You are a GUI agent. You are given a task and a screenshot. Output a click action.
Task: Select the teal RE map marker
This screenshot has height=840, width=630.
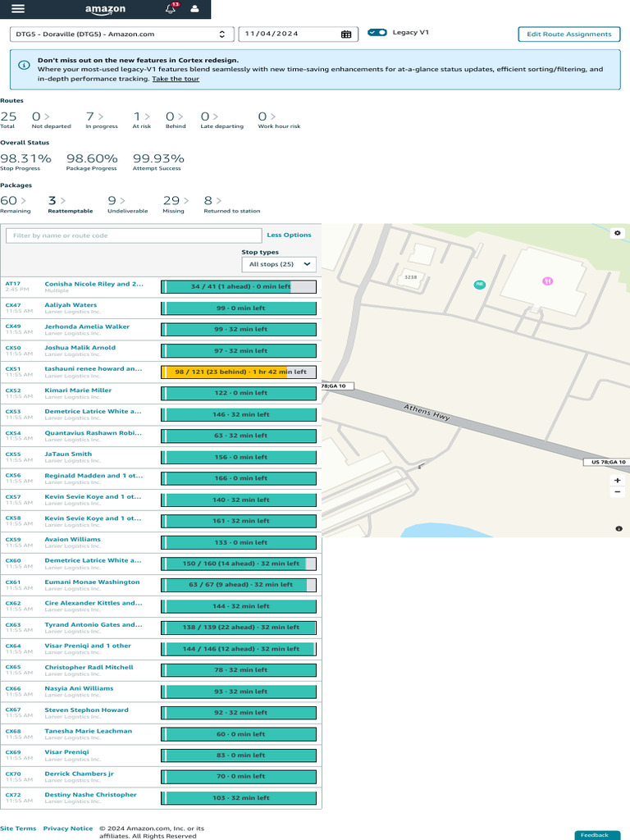[x=479, y=285]
